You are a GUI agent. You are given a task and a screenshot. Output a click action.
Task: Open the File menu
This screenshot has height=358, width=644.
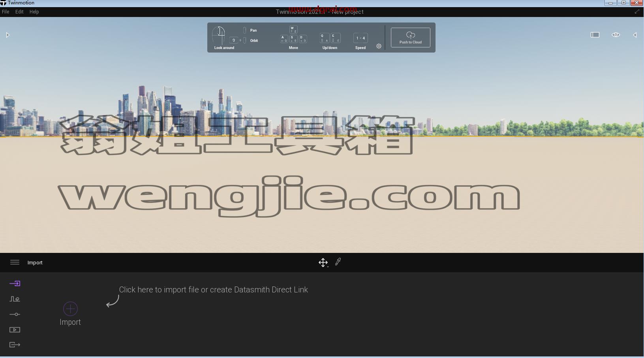(6, 12)
